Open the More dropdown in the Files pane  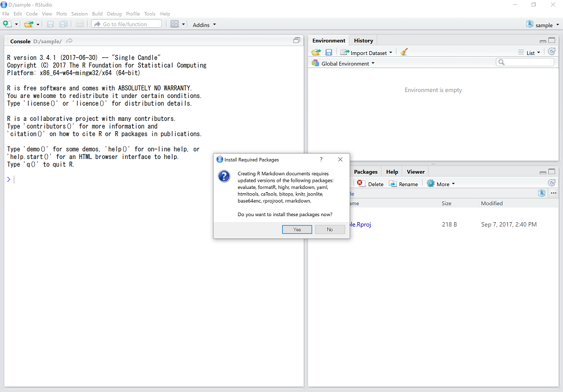(x=440, y=184)
